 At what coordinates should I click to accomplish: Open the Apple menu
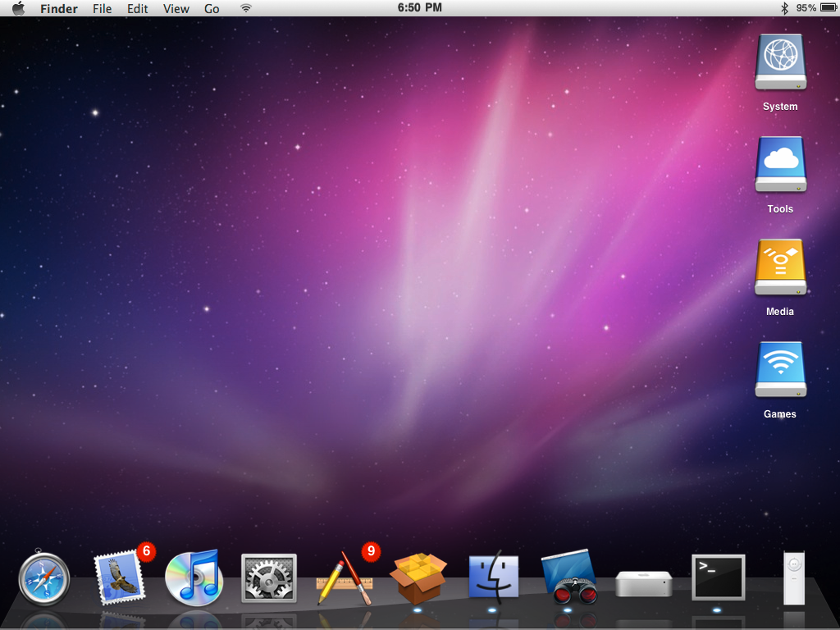pos(18,8)
